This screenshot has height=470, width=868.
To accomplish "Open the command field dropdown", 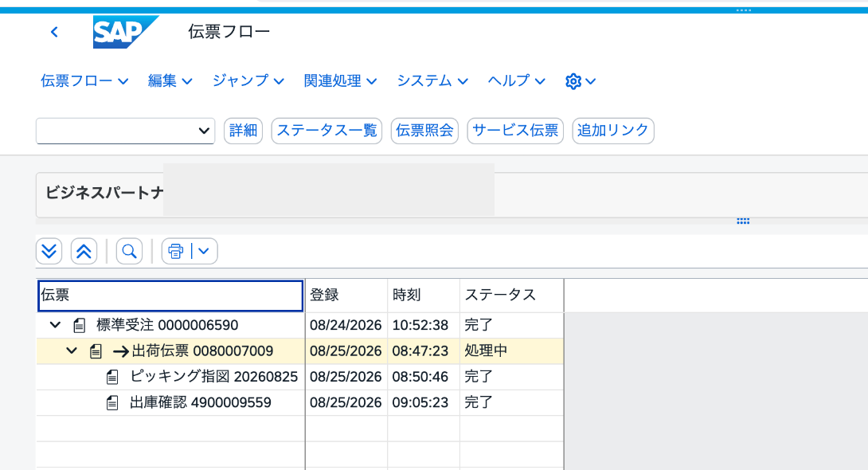I will pyautogui.click(x=204, y=131).
